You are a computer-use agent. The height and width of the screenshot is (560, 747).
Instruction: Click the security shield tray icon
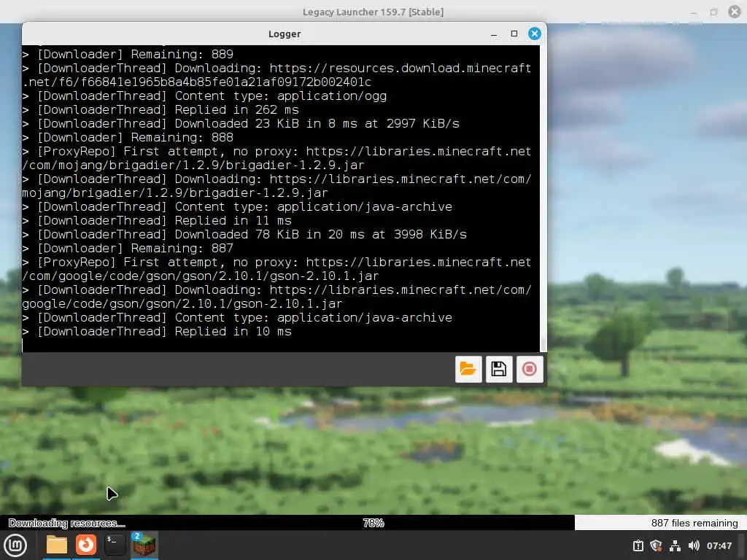click(656, 545)
